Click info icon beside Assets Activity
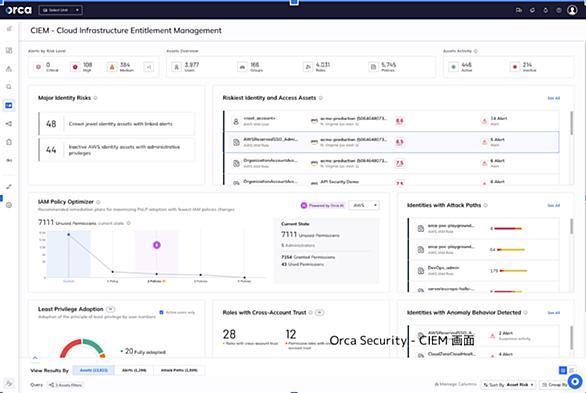This screenshot has width=586, height=393. (x=476, y=51)
